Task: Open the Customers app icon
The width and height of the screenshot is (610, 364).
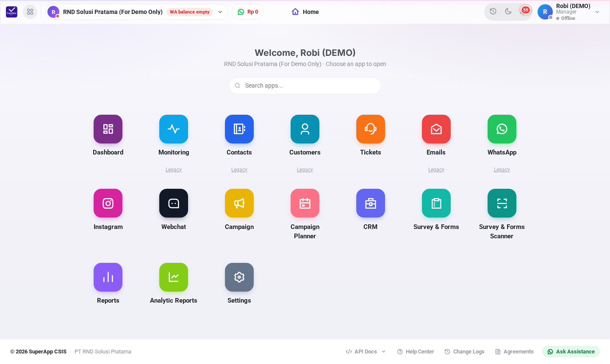Action: [305, 129]
